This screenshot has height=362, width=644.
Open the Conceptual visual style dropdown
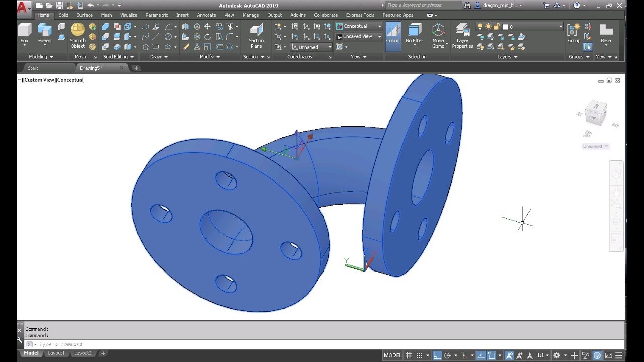click(359, 26)
